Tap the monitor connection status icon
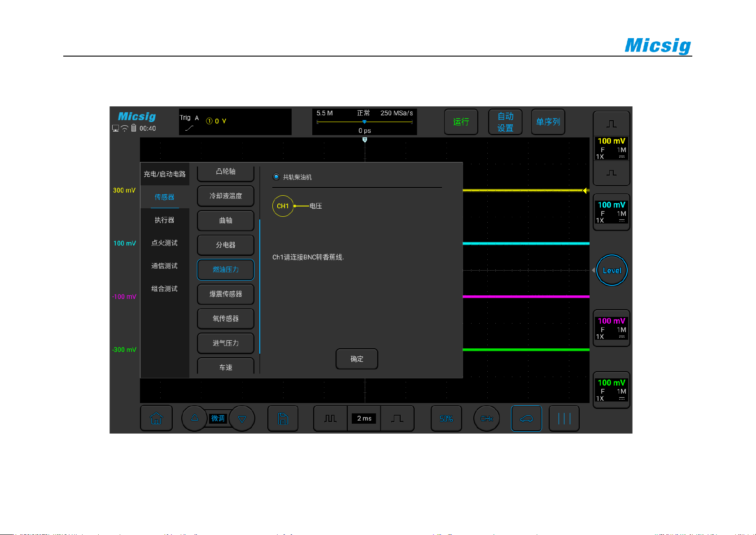Image resolution: width=756 pixels, height=535 pixels. coord(116,128)
